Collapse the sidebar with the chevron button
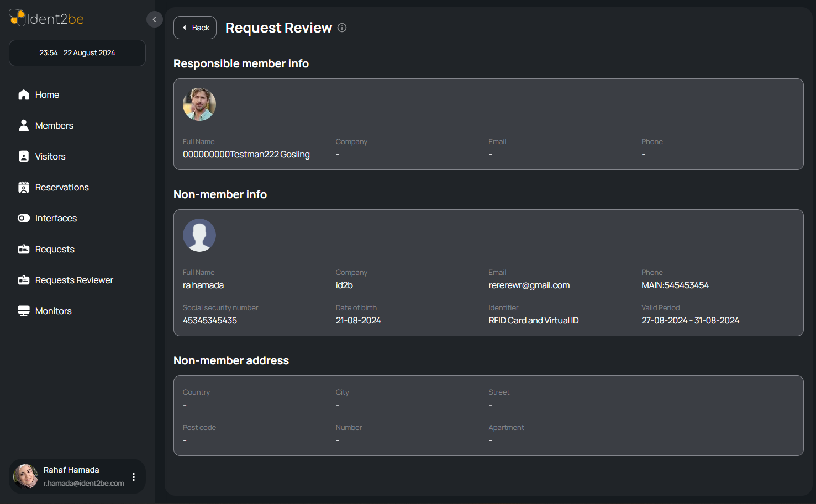The image size is (816, 504). point(155,19)
